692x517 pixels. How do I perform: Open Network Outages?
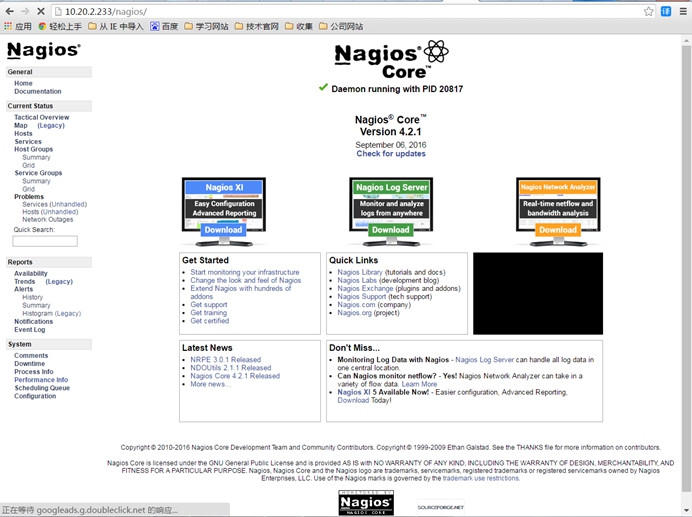point(48,219)
